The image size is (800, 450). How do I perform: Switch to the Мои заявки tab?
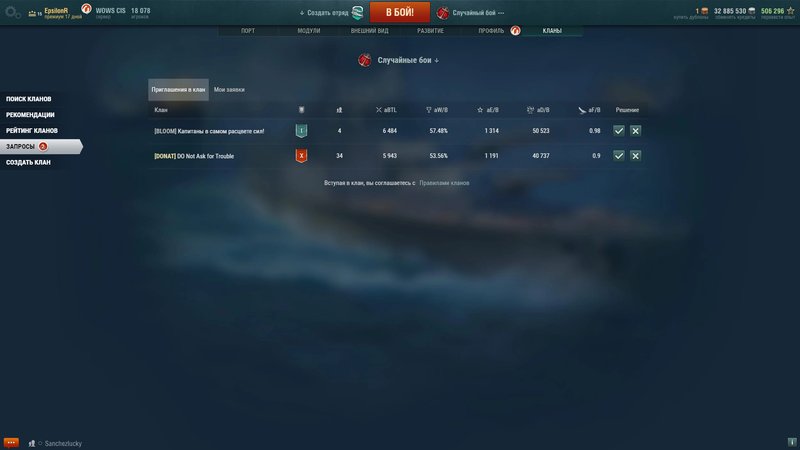pyautogui.click(x=229, y=90)
